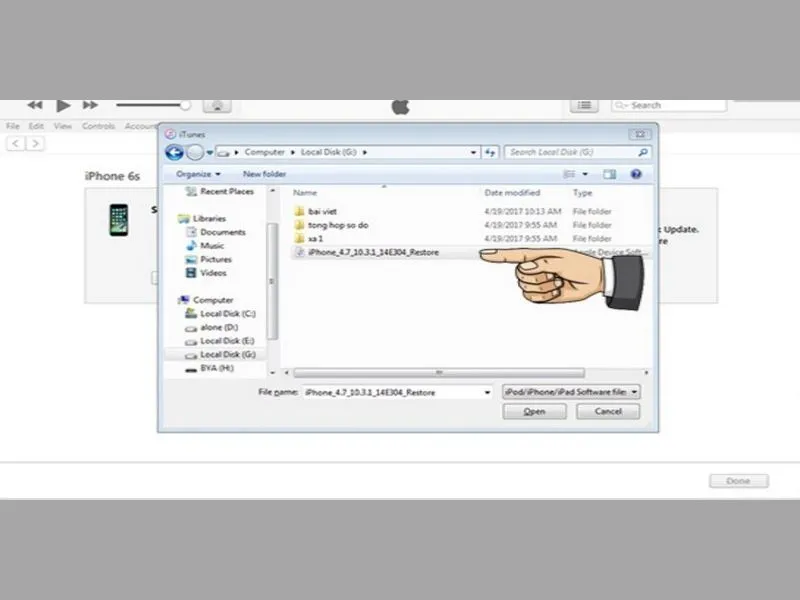Toggle the preview pane icon
800x600 pixels.
pyautogui.click(x=609, y=174)
